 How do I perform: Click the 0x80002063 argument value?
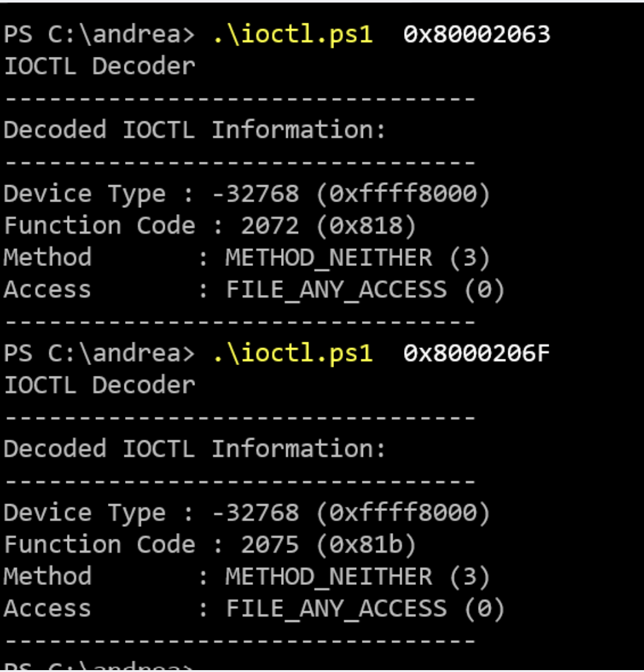click(x=477, y=34)
